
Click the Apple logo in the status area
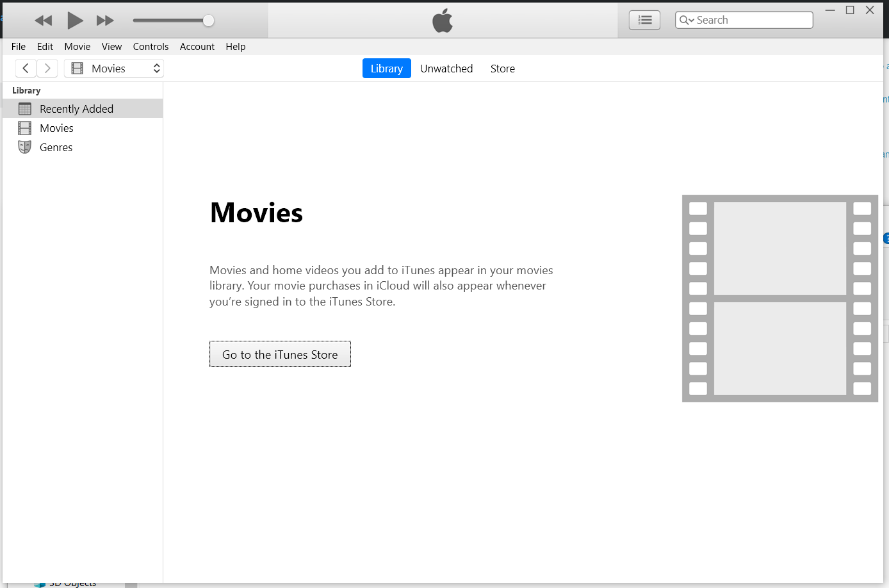coord(441,20)
